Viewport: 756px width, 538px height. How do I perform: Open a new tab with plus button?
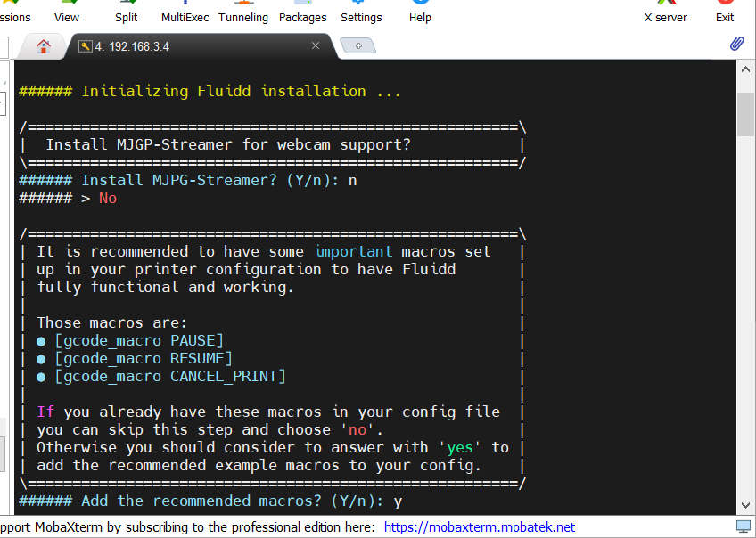click(358, 46)
